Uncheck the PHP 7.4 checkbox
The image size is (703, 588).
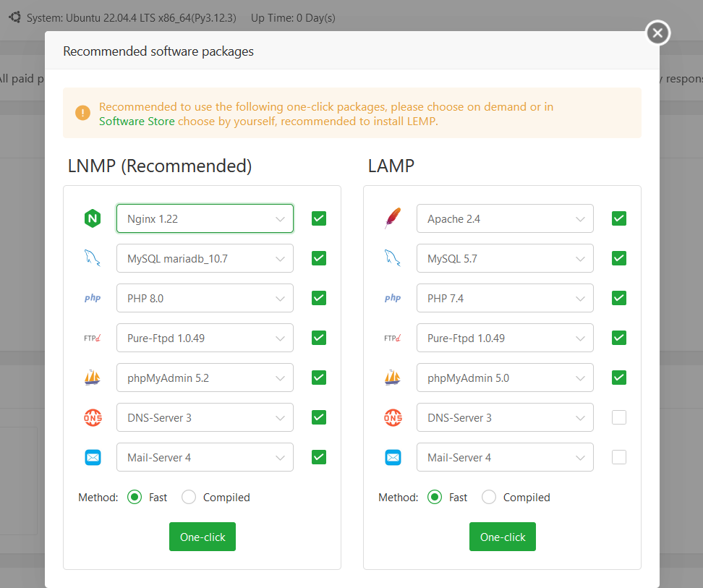pos(619,298)
